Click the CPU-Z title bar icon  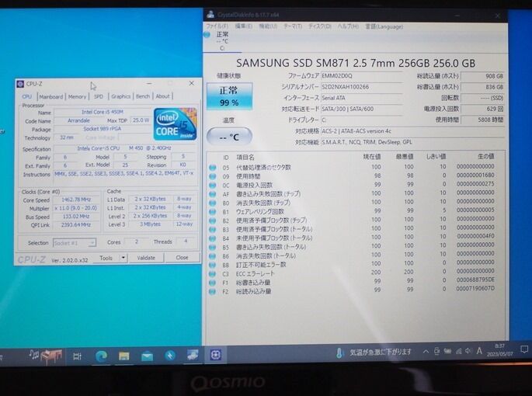click(20, 84)
